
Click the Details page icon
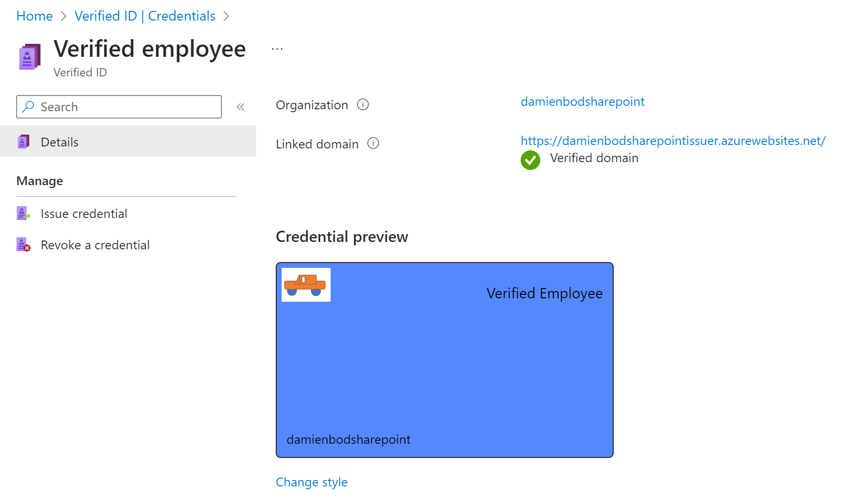pos(24,141)
